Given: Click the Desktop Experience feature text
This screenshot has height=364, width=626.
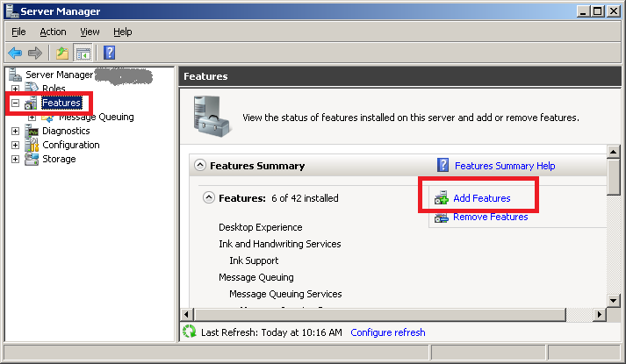Looking at the screenshot, I should 260,227.
